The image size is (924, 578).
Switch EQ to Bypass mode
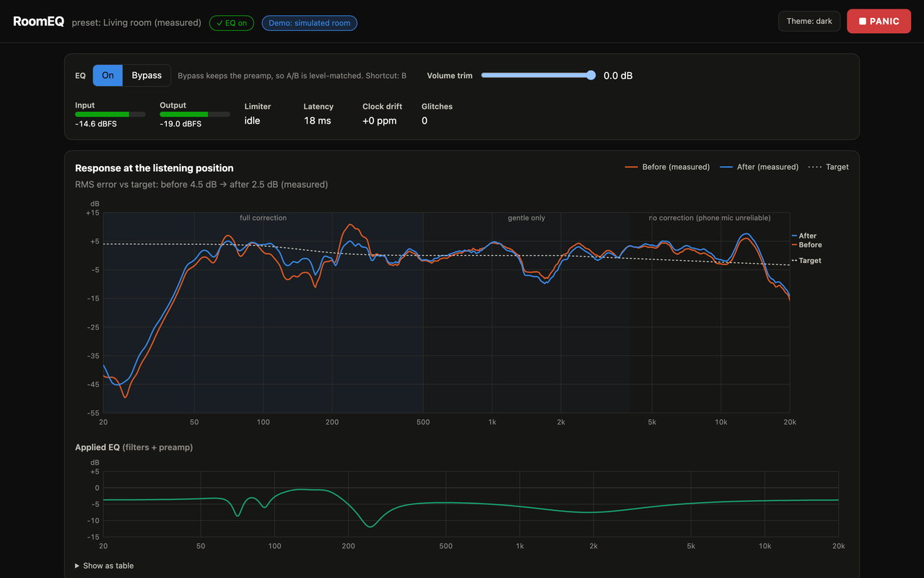147,75
